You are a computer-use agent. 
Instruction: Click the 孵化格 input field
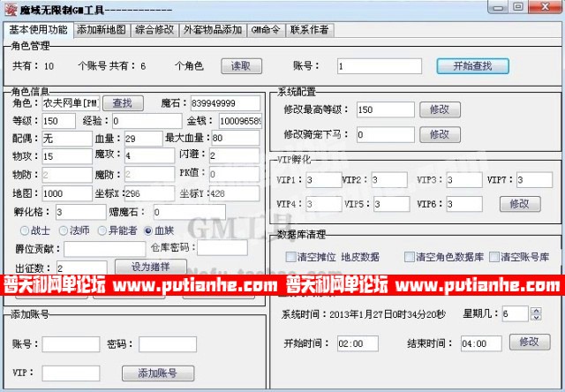80,212
